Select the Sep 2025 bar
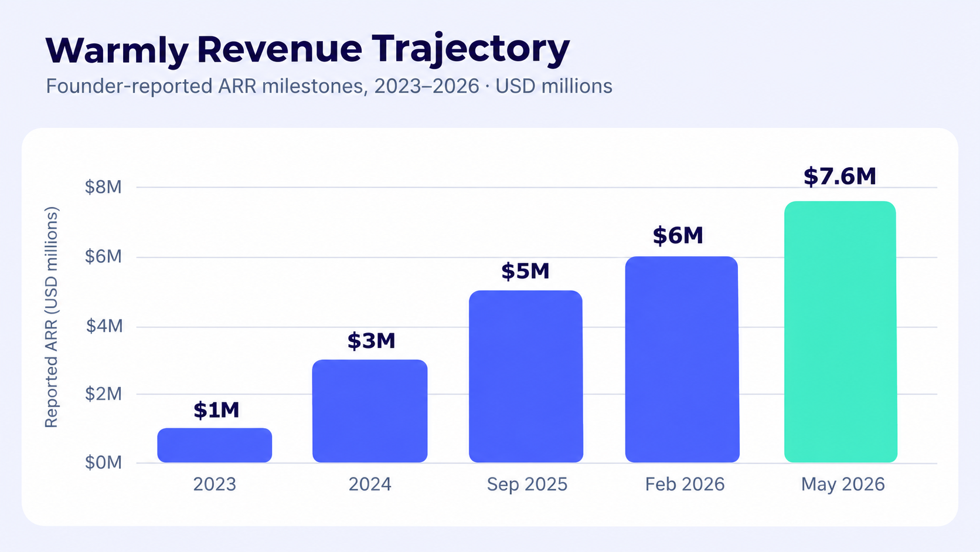This screenshot has height=552, width=980. 526,377
